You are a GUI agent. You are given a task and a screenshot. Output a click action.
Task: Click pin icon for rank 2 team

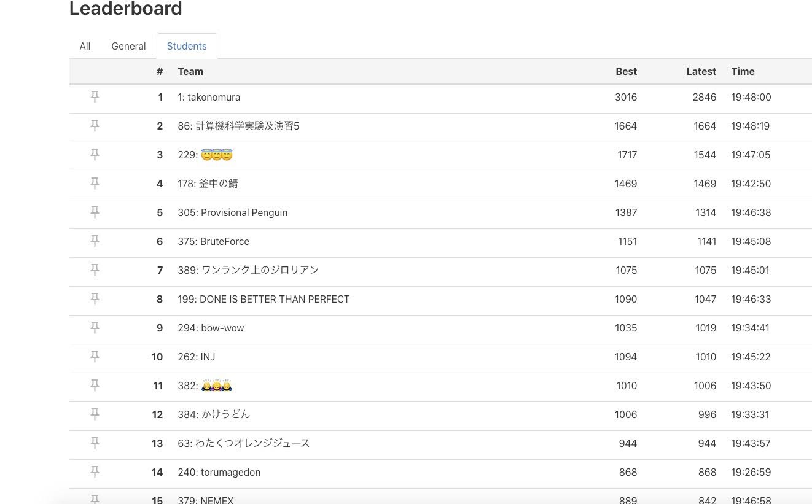point(95,126)
